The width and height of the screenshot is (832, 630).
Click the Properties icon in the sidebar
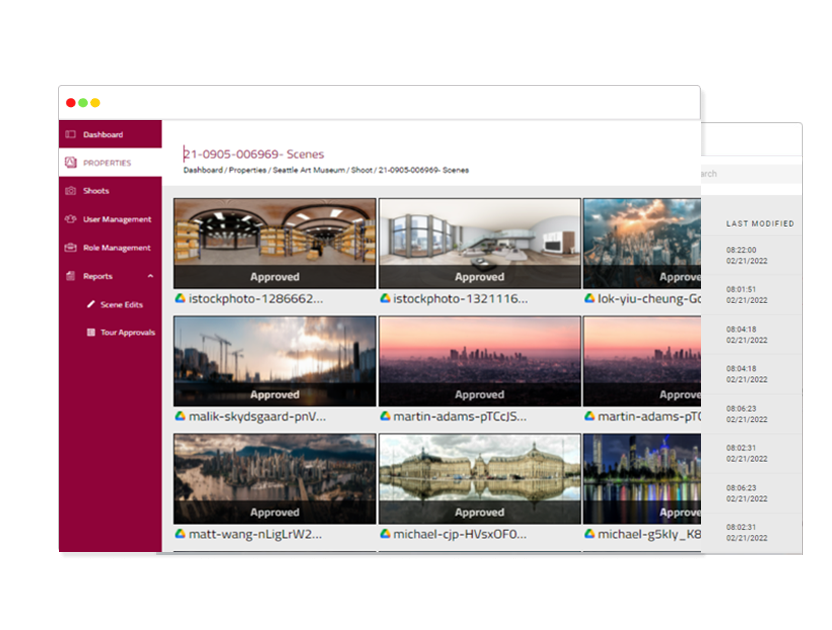click(70, 163)
